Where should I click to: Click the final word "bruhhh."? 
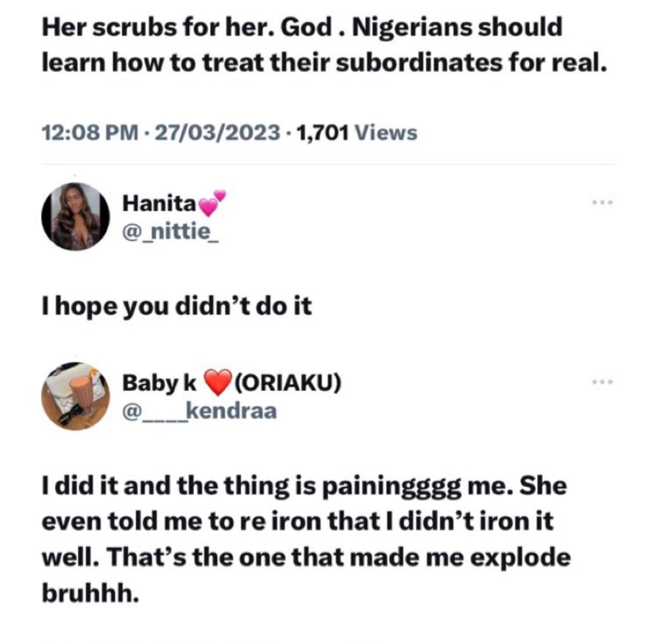(89, 595)
